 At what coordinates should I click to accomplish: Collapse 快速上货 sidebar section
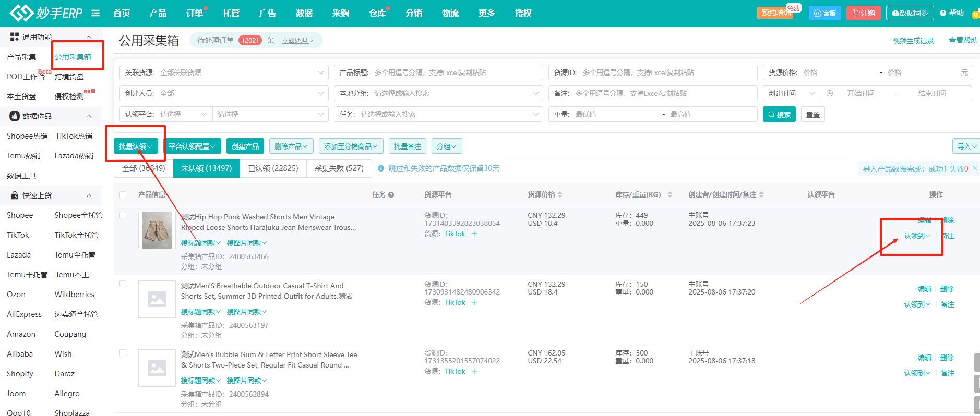tap(89, 195)
